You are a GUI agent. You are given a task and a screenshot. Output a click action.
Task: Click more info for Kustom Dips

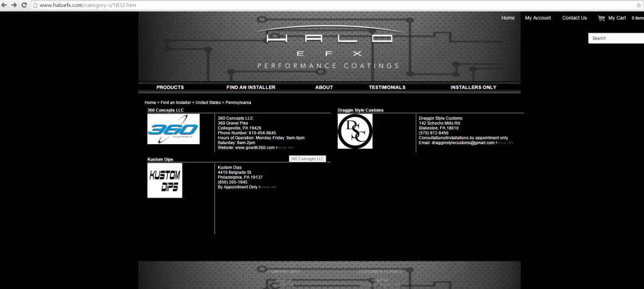pos(268,188)
